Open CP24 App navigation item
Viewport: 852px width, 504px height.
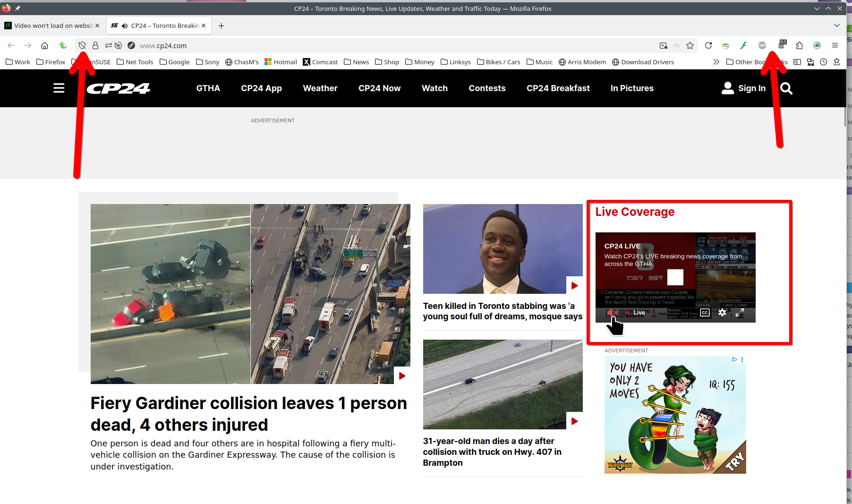tap(261, 88)
